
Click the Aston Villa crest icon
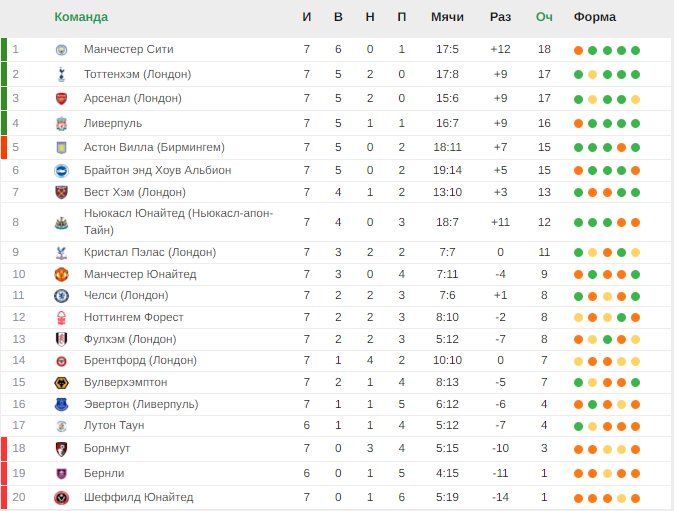[62, 148]
